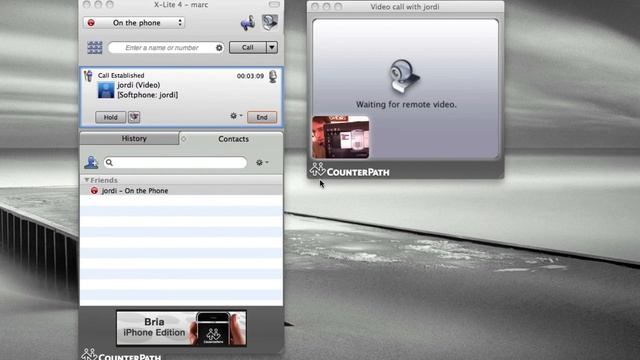The image size is (640, 360).
Task: Mute the microphone in the active call
Action: pyautogui.click(x=273, y=76)
